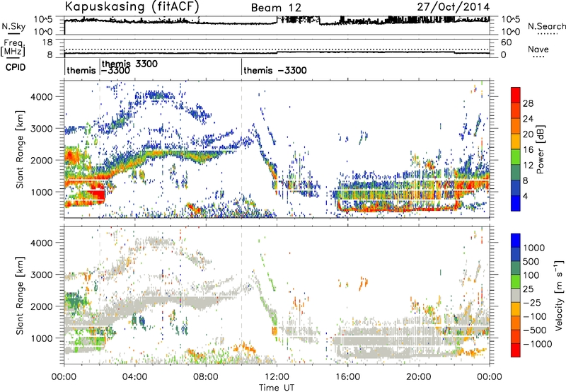Pick the blue bottom segment of Power colorbar
This screenshot has width=566, height=392.
516,203
